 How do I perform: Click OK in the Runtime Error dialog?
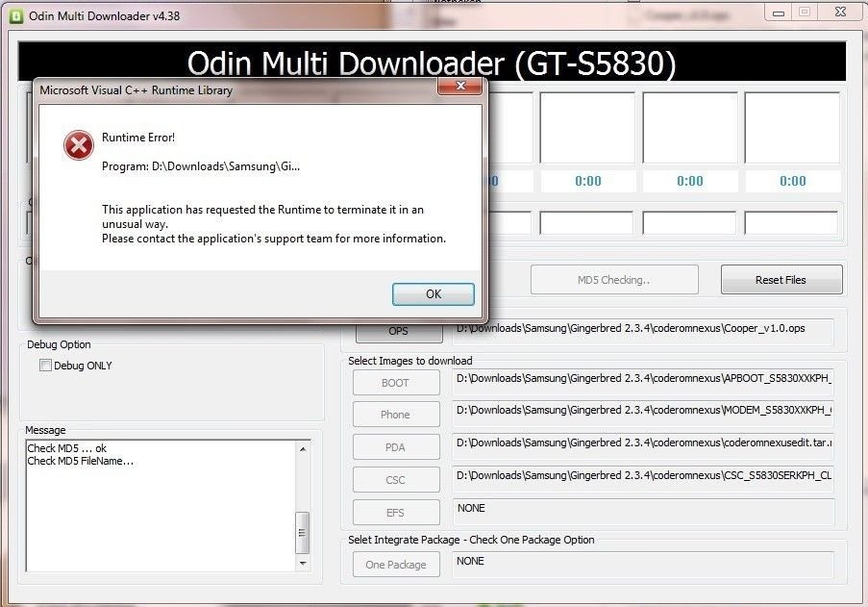coord(434,294)
